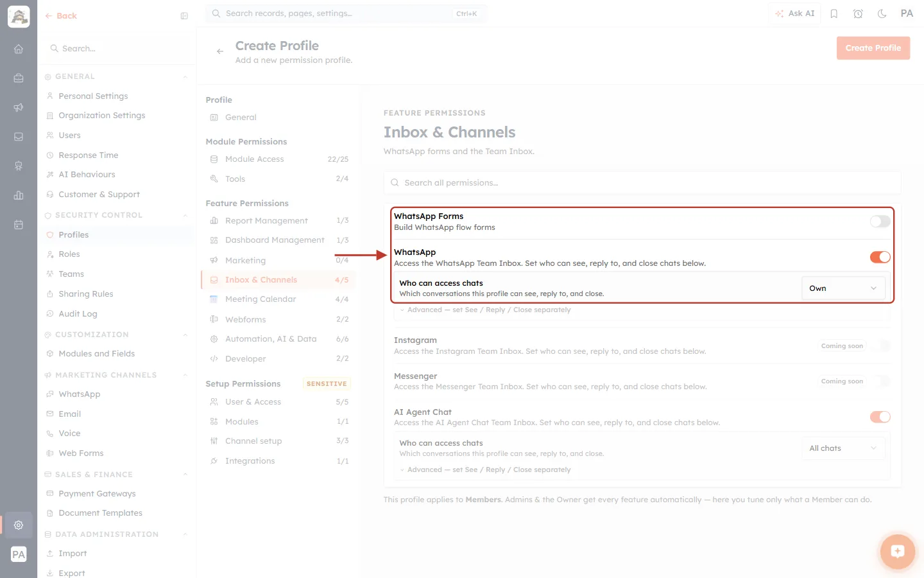This screenshot has height=578, width=924.
Task: Turn off the AI Agent Chat toggle
Action: pos(880,417)
